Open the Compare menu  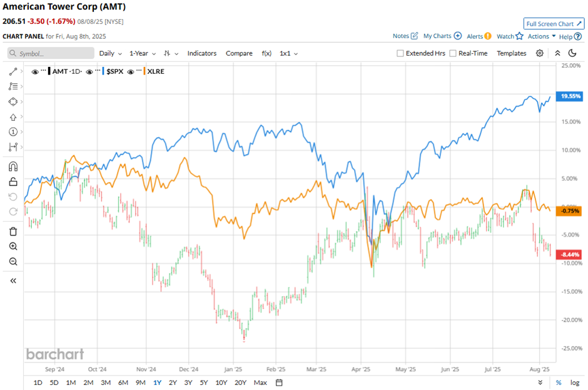[239, 53]
